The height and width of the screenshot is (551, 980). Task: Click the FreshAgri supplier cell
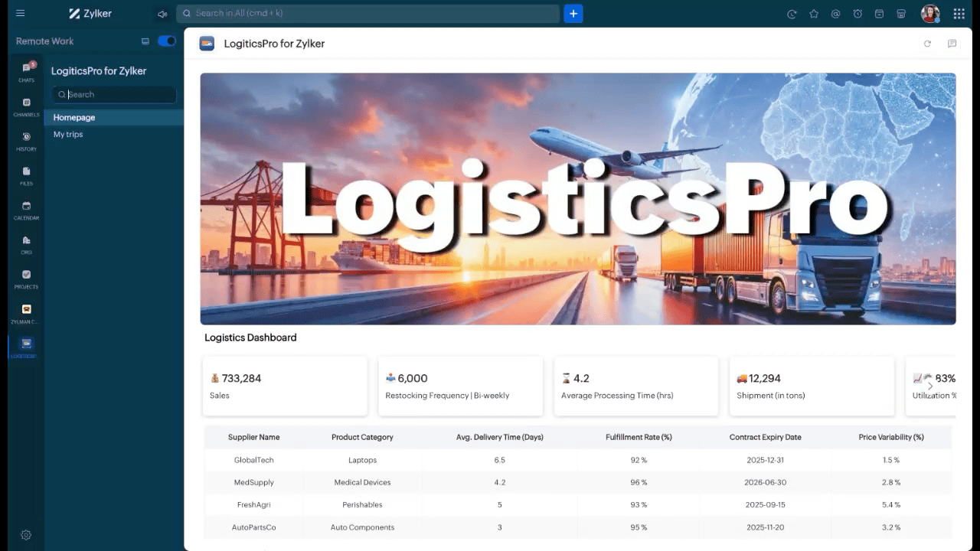[x=253, y=504]
